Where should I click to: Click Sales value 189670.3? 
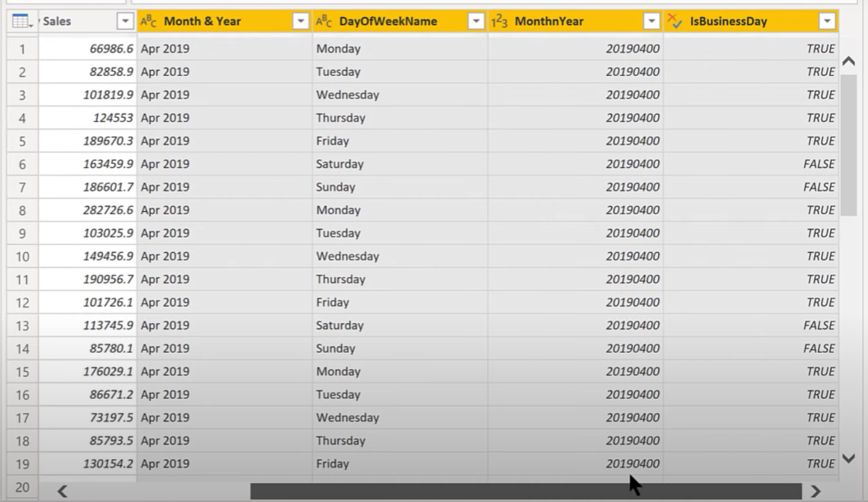109,141
